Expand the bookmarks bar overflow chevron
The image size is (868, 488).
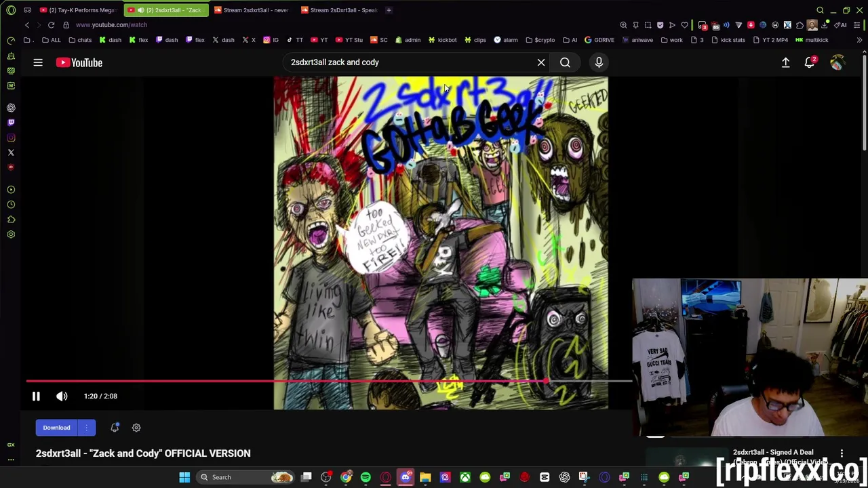point(859,40)
